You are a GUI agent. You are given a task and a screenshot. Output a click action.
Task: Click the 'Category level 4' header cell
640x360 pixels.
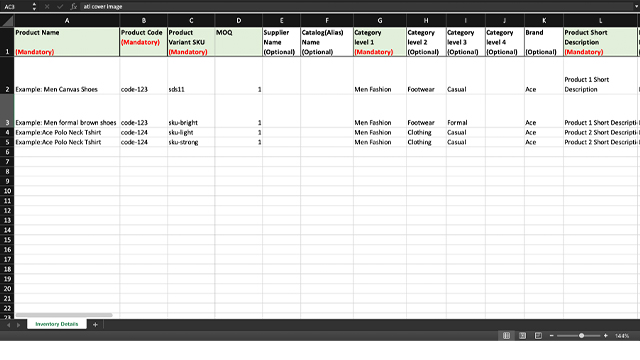tap(505, 42)
